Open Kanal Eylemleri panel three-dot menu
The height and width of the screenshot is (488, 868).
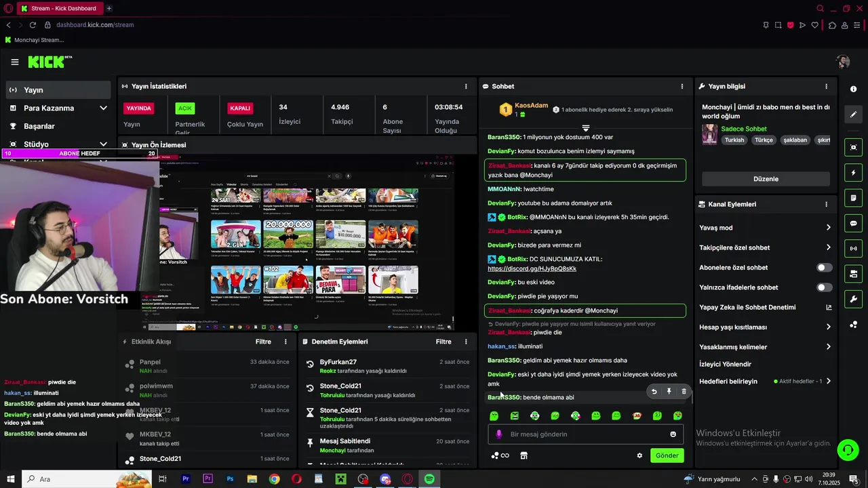click(826, 204)
